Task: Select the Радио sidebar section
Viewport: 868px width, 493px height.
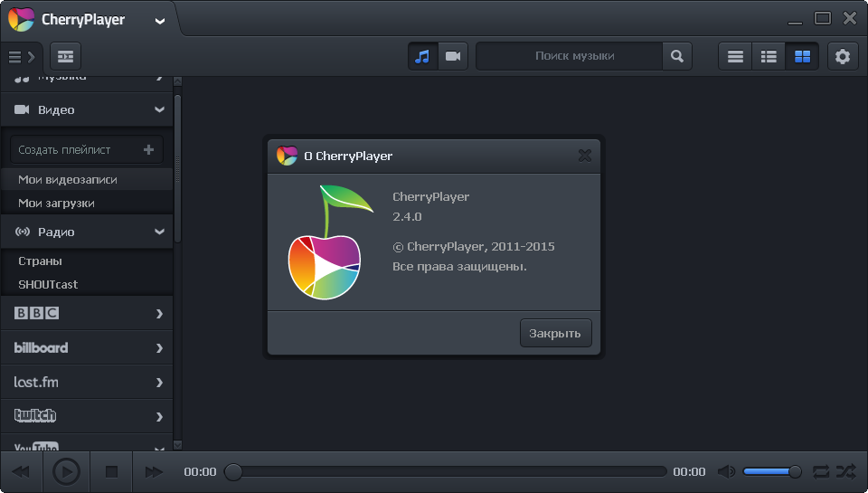Action: (87, 232)
